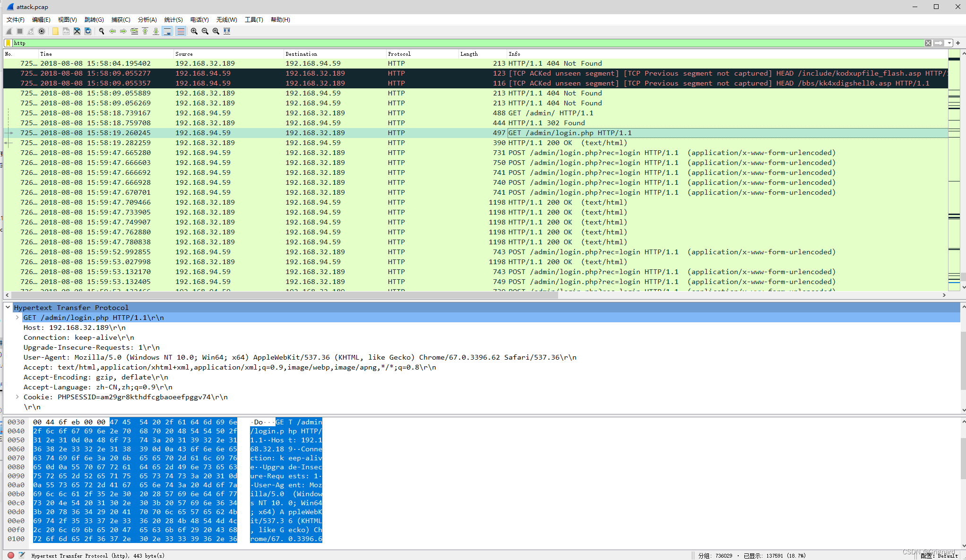Viewport: 966px width, 560px height.
Task: Click in the http display filter field
Action: pos(468,43)
